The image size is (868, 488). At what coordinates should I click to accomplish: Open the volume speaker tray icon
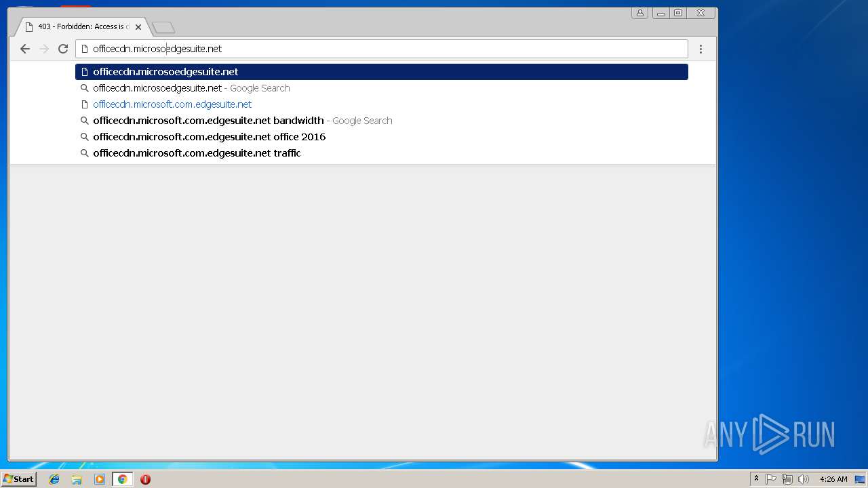pyautogui.click(x=804, y=479)
